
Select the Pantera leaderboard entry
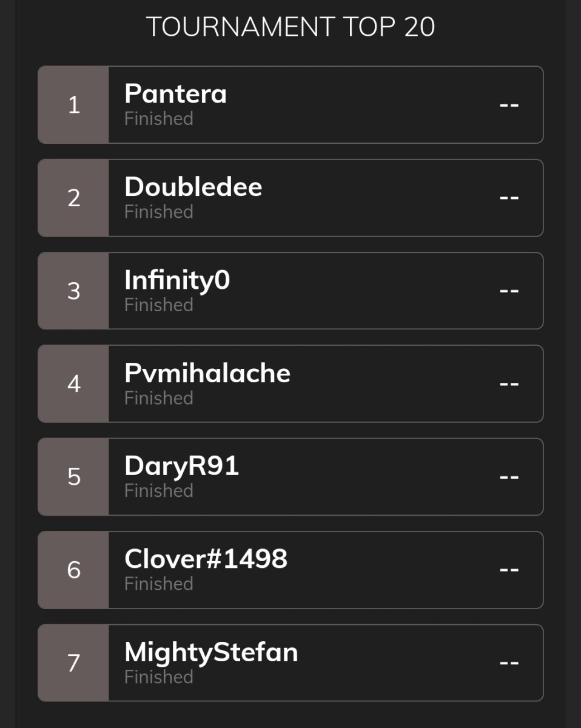(x=290, y=105)
